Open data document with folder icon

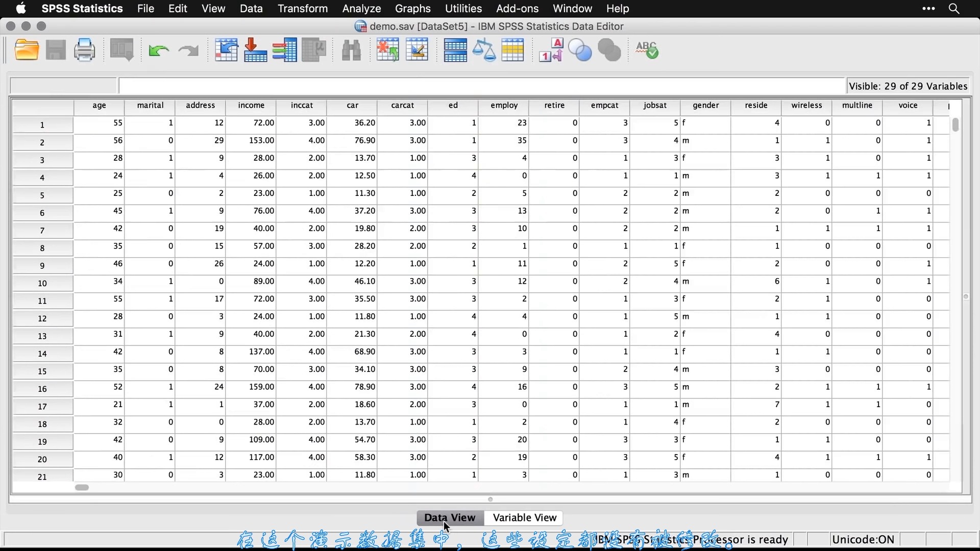pyautogui.click(x=27, y=51)
